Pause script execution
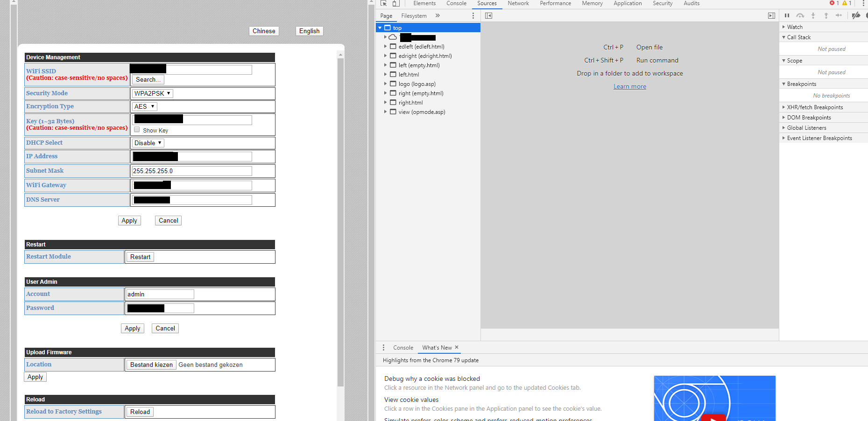The image size is (868, 421). [x=787, y=15]
